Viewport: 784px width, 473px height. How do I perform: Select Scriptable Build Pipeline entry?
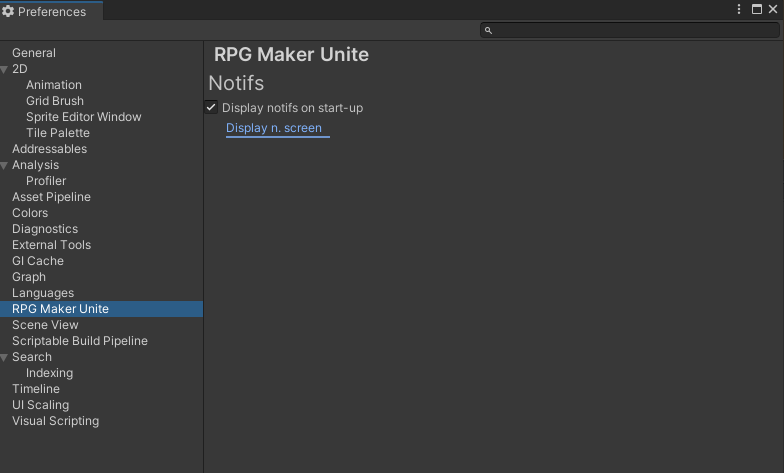point(80,340)
